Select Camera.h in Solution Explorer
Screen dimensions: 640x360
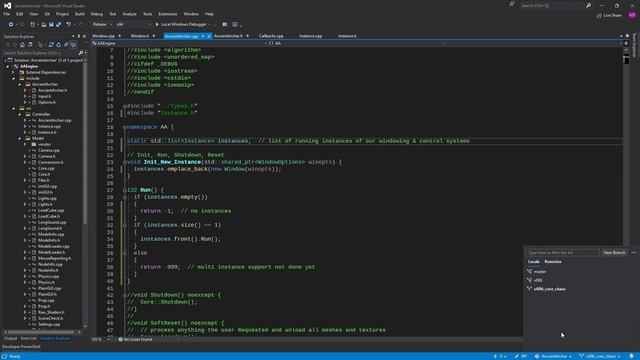pos(47,156)
